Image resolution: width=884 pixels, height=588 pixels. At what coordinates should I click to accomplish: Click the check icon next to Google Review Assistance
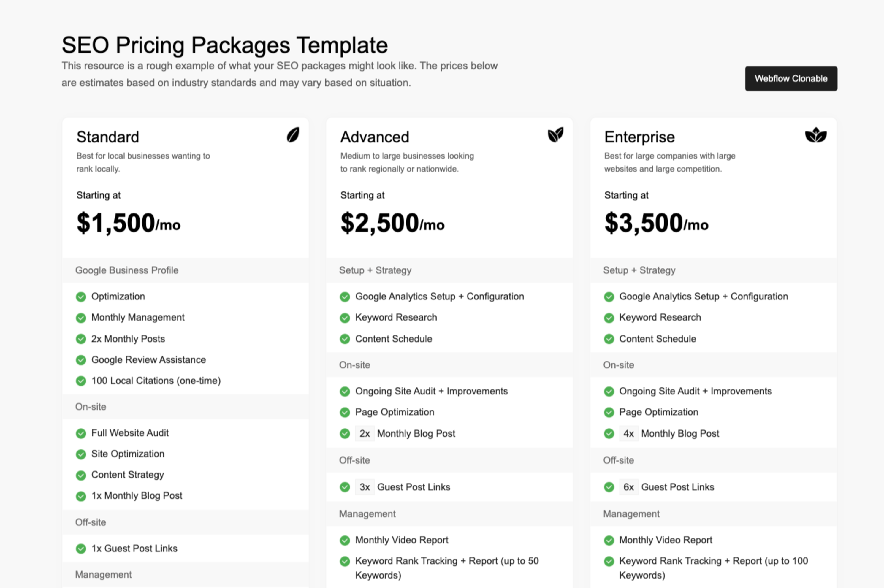point(81,360)
